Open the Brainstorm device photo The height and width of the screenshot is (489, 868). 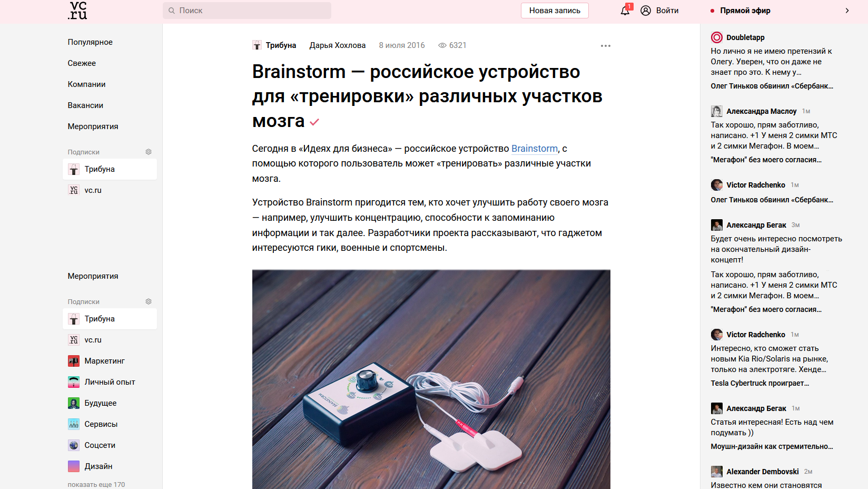[431, 379]
